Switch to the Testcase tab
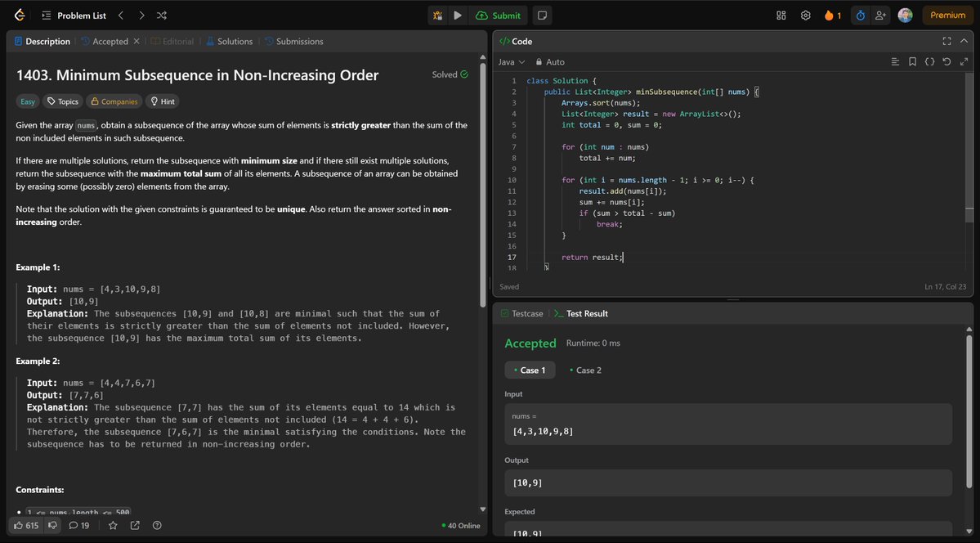980x543 pixels. [x=521, y=313]
